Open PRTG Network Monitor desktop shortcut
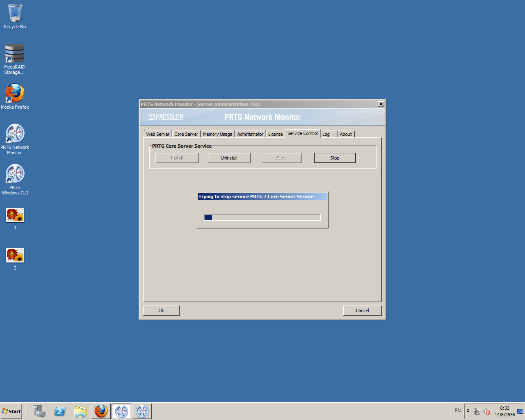Image resolution: width=525 pixels, height=420 pixels. [15, 139]
